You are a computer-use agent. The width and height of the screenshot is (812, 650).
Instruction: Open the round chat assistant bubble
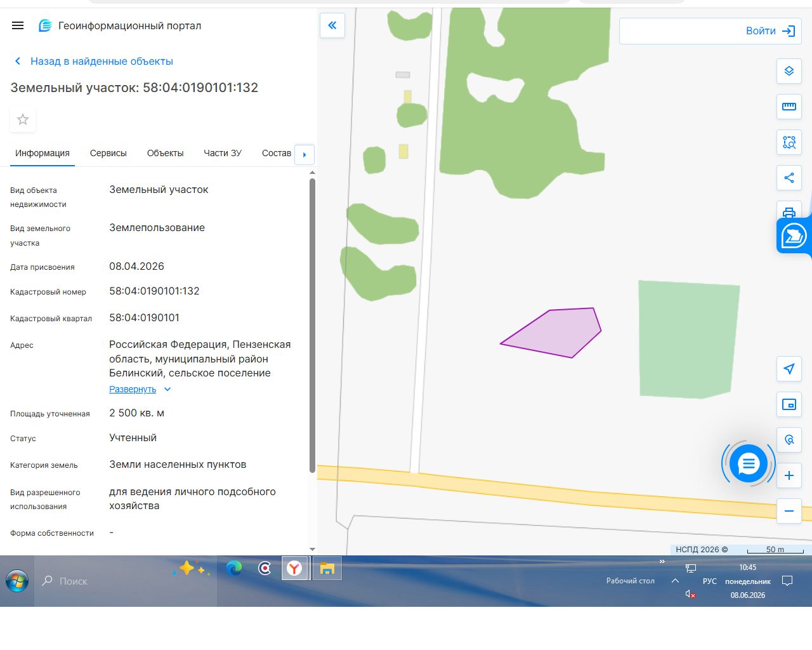coord(749,464)
